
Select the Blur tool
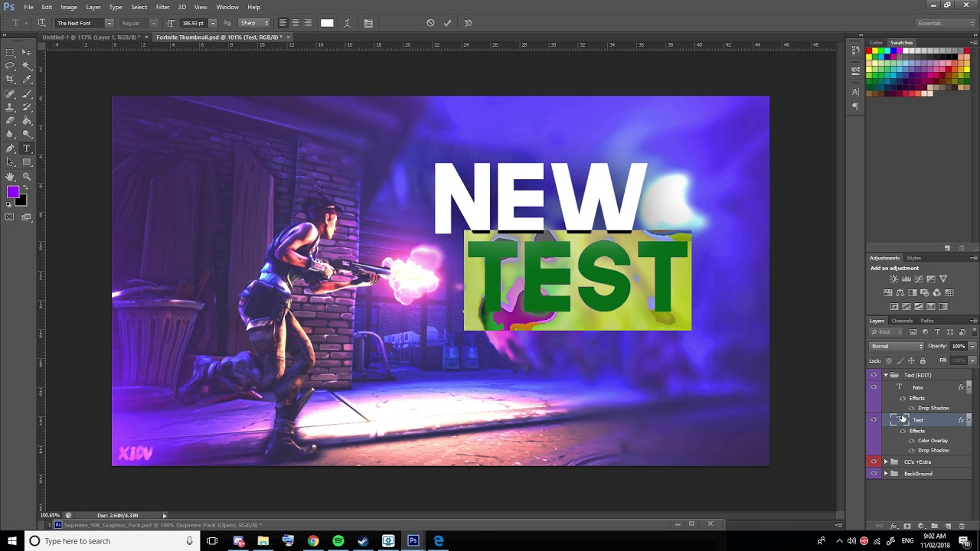(x=10, y=135)
